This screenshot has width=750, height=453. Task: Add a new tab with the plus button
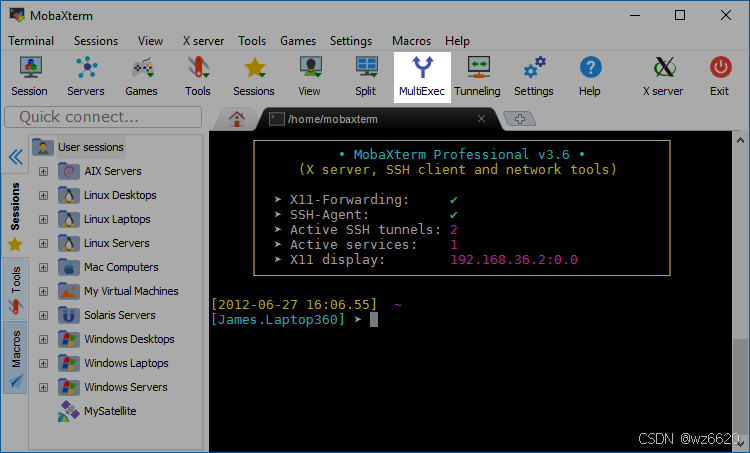520,119
